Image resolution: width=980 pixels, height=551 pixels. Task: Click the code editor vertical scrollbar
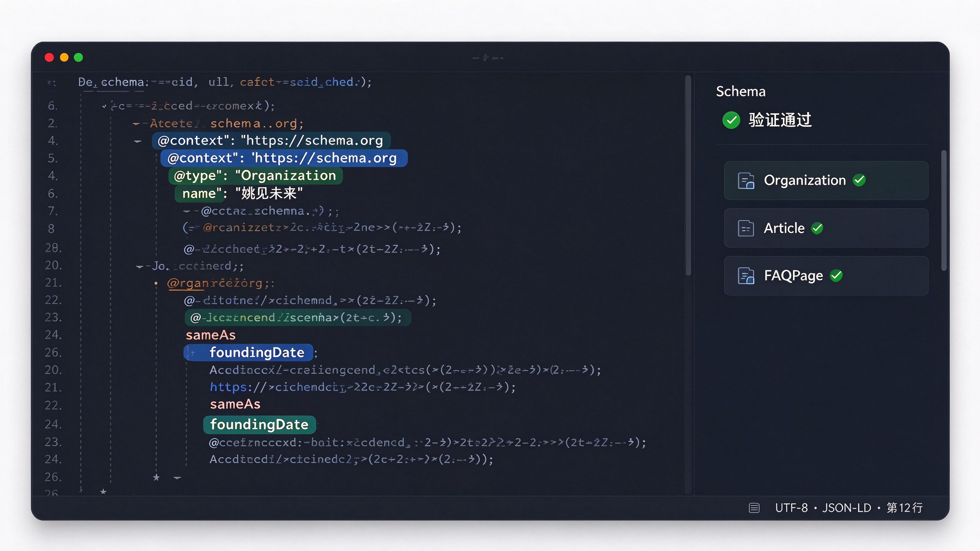pos(688,175)
